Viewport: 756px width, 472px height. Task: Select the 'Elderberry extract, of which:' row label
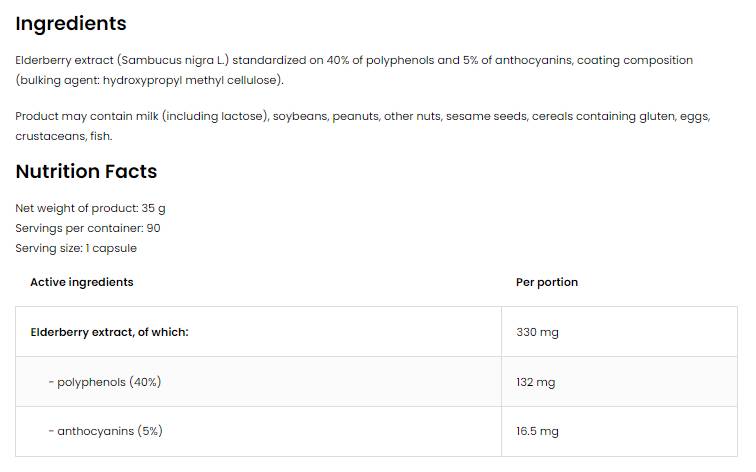tap(109, 332)
